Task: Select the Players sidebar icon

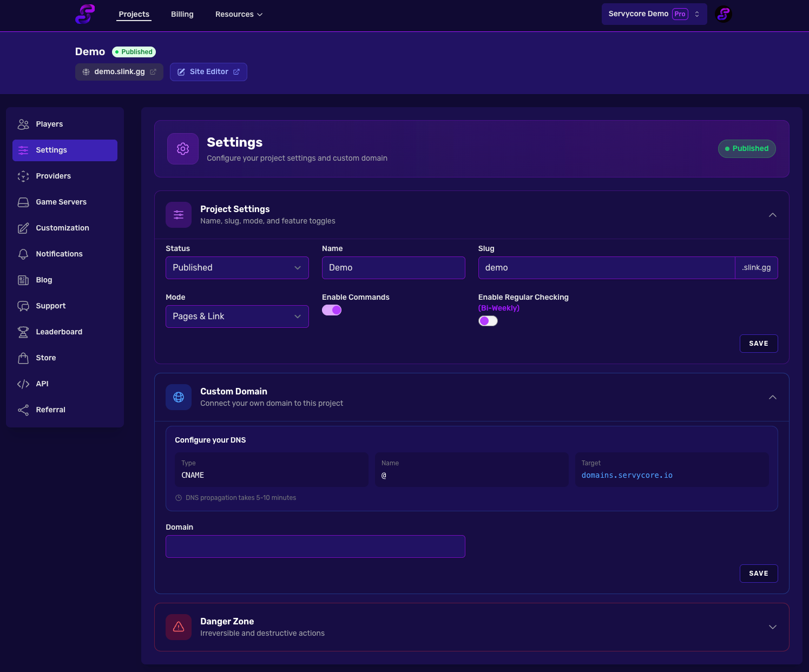Action: [23, 124]
